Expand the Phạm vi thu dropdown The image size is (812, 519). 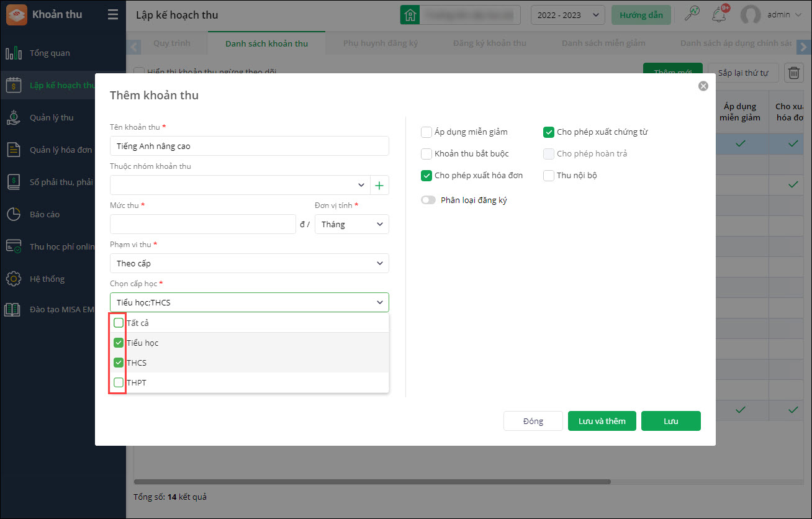click(249, 263)
